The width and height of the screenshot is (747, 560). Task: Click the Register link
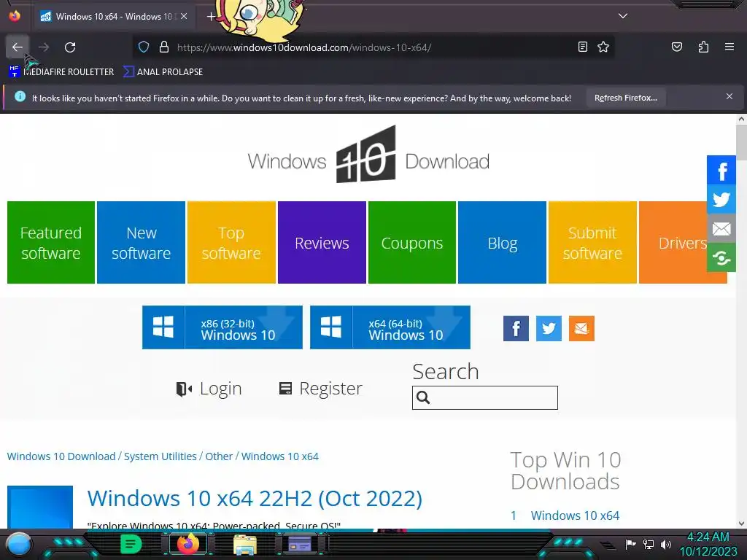tap(321, 389)
